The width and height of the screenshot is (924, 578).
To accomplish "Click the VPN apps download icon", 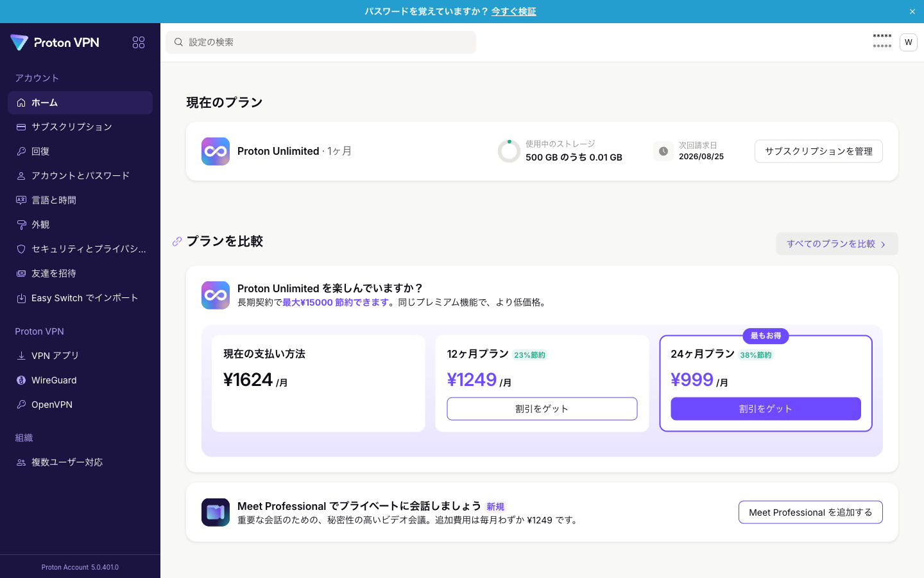I will click(21, 356).
